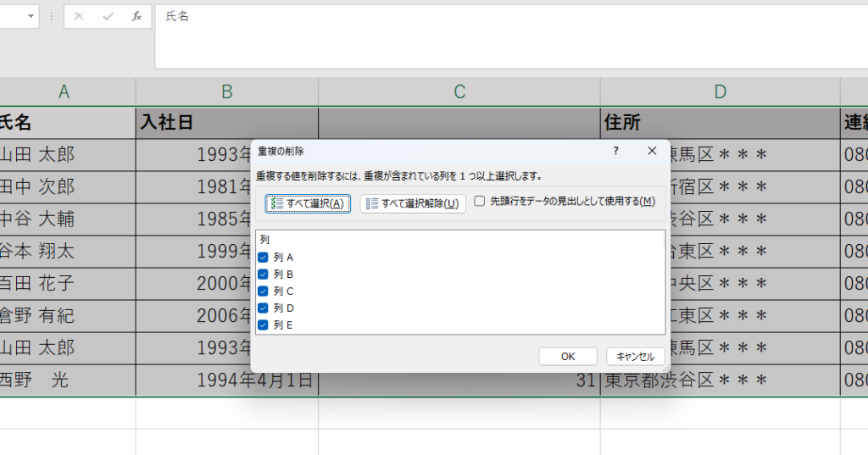The image size is (868, 455).
Task: Click cell containing 入社日 header
Action: pos(226,123)
